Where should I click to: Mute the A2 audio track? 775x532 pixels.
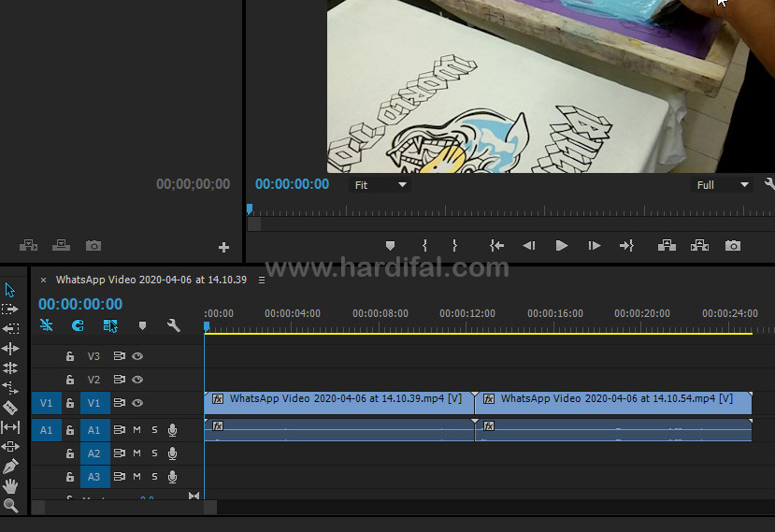pyautogui.click(x=136, y=453)
